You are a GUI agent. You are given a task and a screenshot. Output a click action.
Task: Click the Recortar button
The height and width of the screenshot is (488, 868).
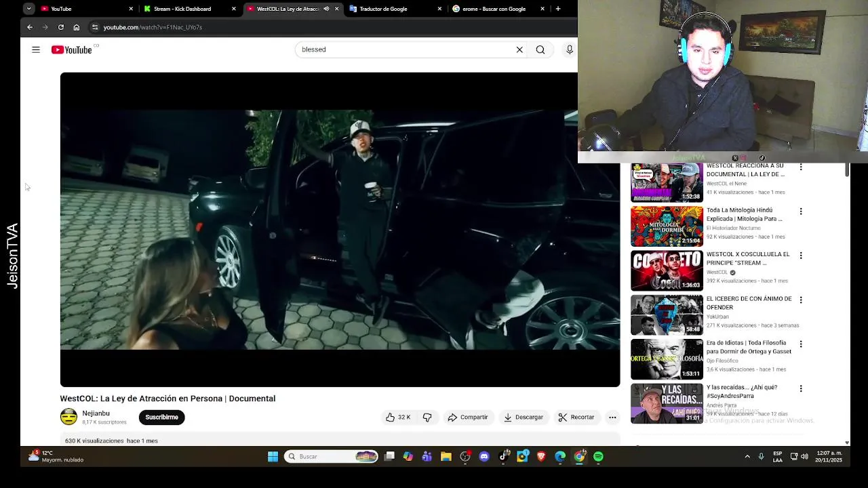[x=576, y=418]
